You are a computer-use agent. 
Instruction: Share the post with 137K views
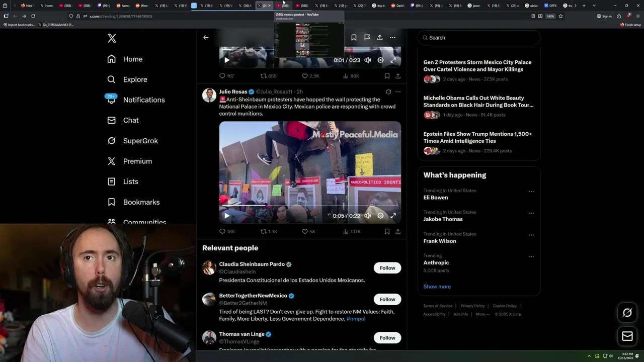click(x=398, y=232)
